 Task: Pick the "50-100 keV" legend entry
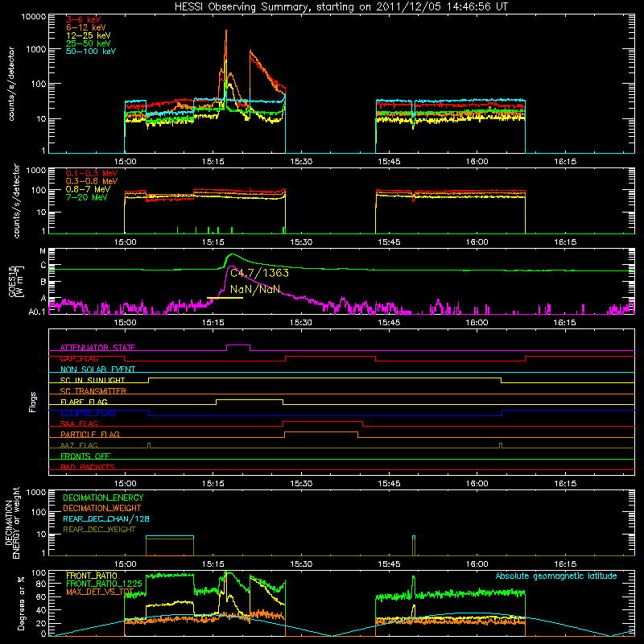pos(91,52)
